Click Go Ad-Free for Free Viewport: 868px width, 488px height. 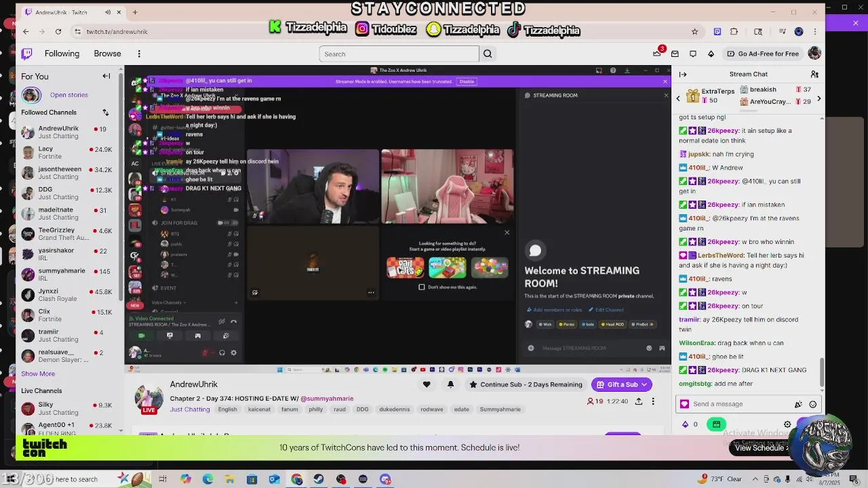[762, 54]
